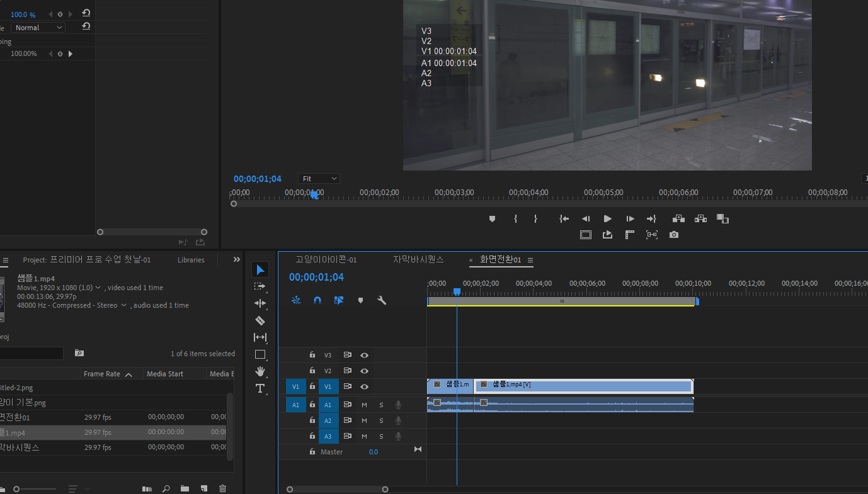
Task: Select the 샘플1.mp4 [V] clip on V1
Action: 583,386
